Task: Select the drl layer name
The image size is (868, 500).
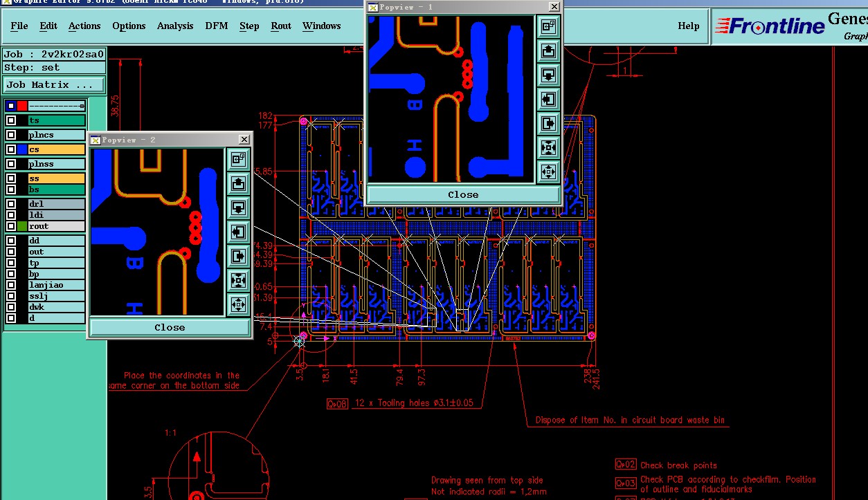Action: click(57, 204)
